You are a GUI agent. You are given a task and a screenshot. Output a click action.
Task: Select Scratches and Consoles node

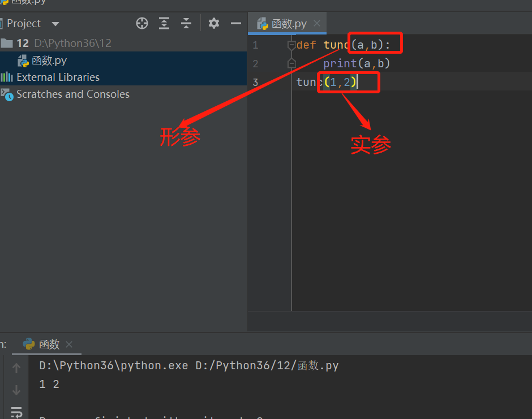(x=123, y=94)
